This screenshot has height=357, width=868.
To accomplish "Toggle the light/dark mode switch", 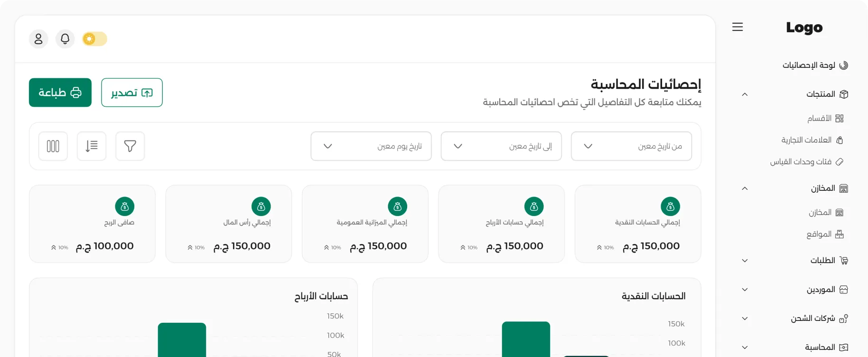I will 94,39.
